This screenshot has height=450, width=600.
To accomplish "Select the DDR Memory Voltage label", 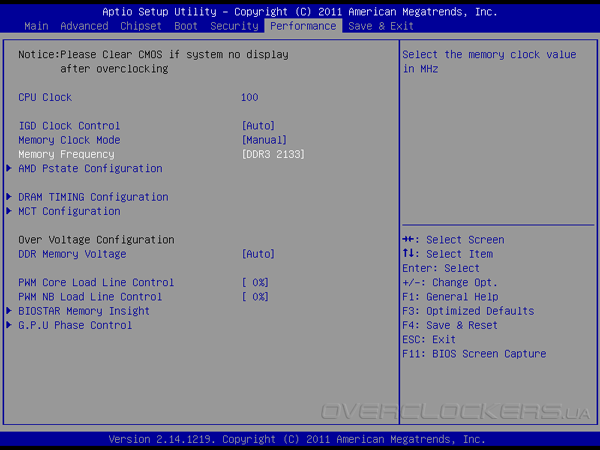I will click(x=72, y=254).
